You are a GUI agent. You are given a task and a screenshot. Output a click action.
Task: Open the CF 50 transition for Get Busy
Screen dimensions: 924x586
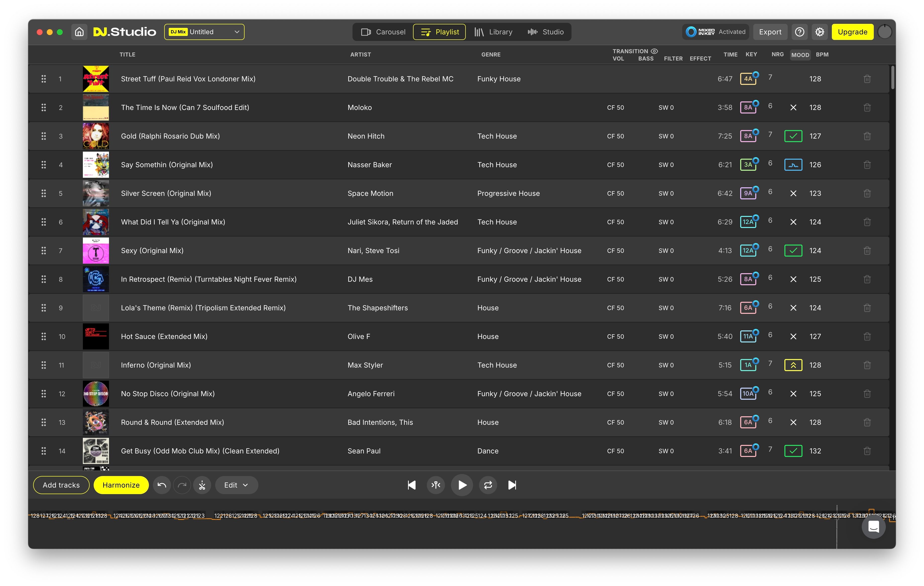click(x=615, y=451)
